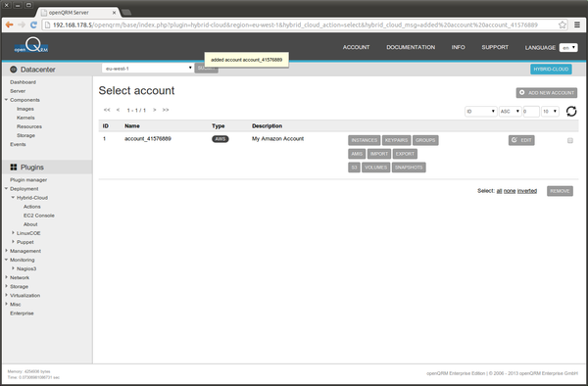
Task: Click the offset input field showing 0
Action: tap(531, 112)
